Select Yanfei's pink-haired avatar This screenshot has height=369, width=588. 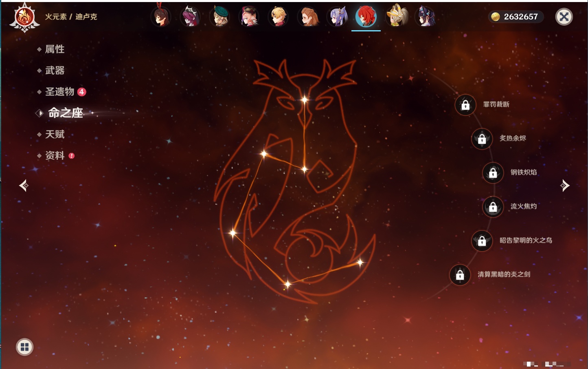point(249,17)
